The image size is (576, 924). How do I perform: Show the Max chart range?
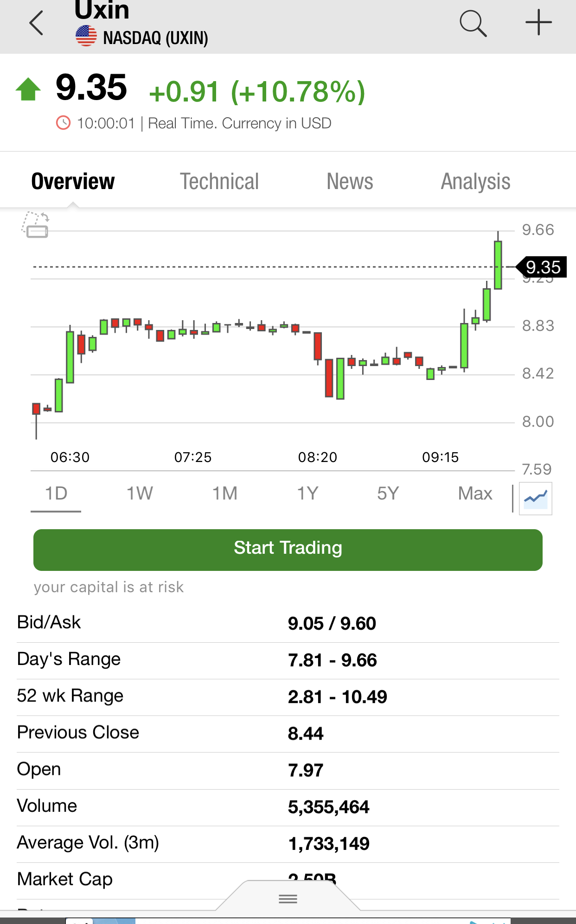475,494
